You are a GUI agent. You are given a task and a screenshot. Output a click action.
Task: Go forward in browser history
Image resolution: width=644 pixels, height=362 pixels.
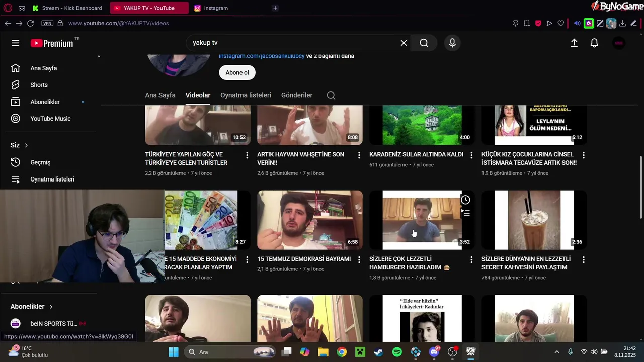(19, 23)
